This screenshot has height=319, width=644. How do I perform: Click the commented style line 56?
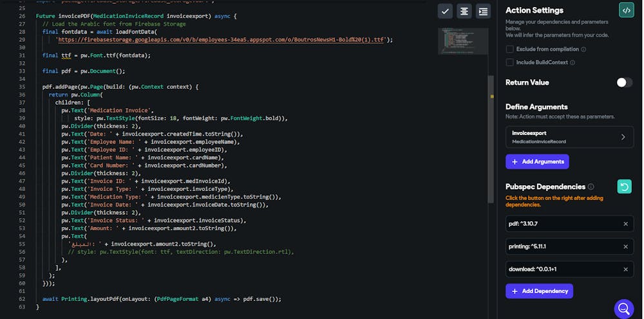tap(181, 251)
